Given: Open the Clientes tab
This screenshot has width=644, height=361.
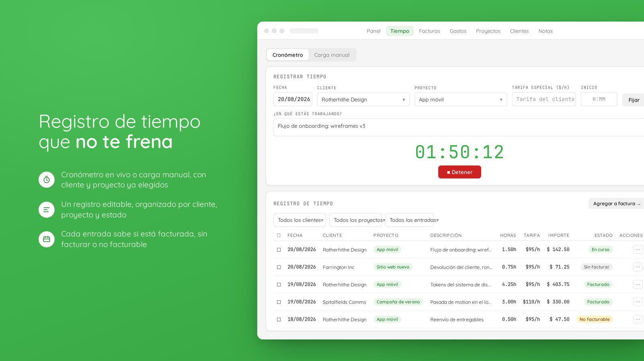Looking at the screenshot, I should pyautogui.click(x=519, y=31).
